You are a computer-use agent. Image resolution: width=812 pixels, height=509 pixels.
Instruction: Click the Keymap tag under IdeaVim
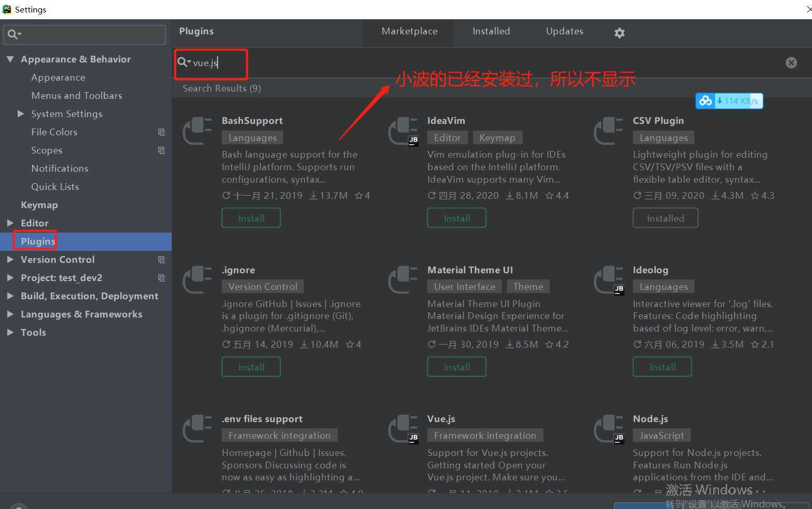[497, 138]
